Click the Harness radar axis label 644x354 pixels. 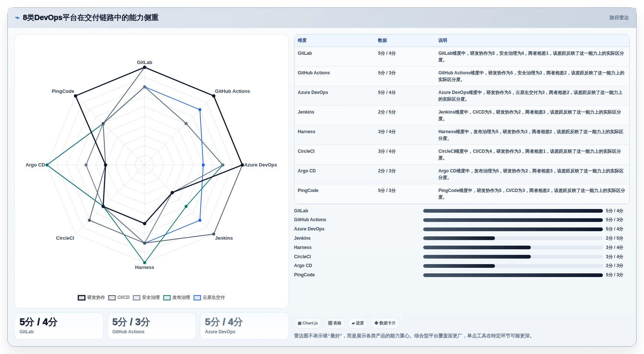tap(145, 267)
